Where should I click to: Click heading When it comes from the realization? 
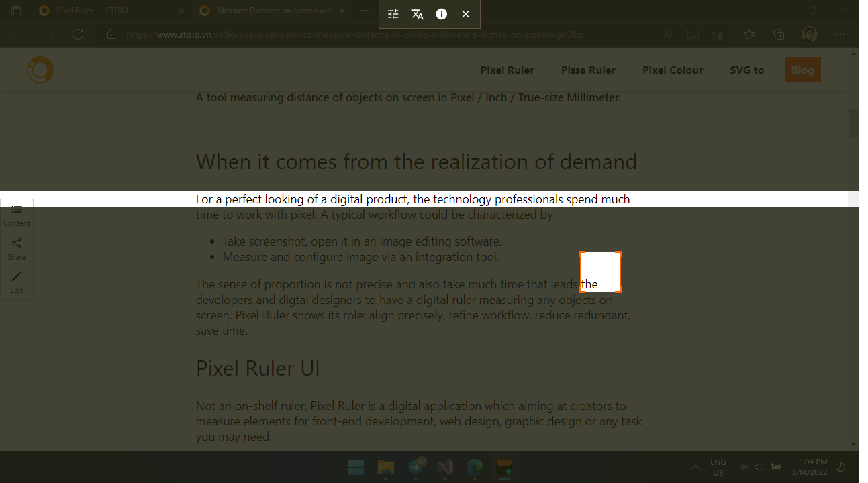tap(416, 162)
